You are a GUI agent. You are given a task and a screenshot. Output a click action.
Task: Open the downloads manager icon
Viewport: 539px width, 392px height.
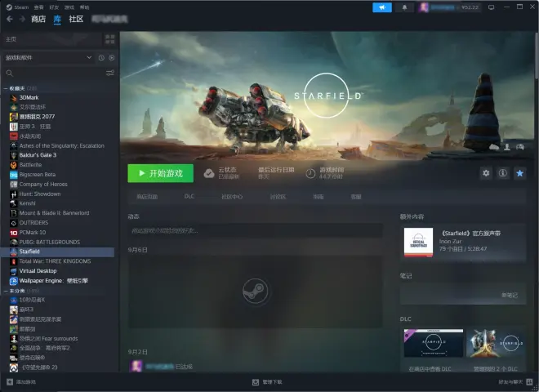pos(256,382)
